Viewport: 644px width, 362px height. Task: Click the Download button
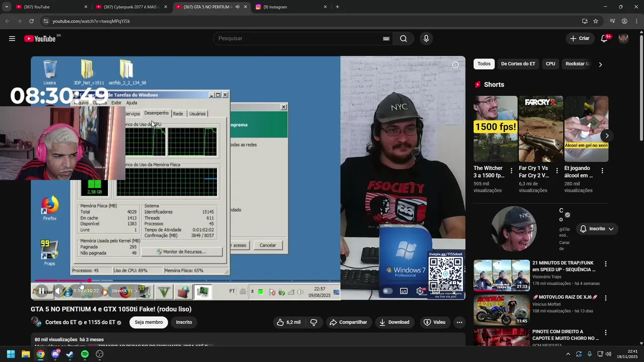(394, 322)
